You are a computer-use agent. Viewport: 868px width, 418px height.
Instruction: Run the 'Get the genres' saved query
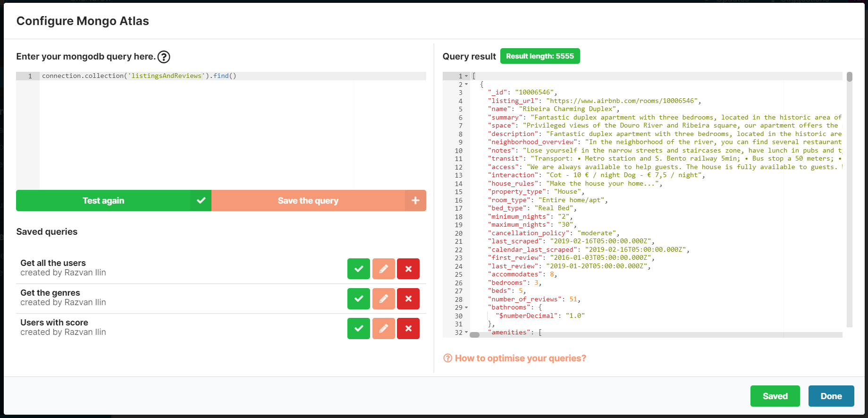click(x=359, y=299)
